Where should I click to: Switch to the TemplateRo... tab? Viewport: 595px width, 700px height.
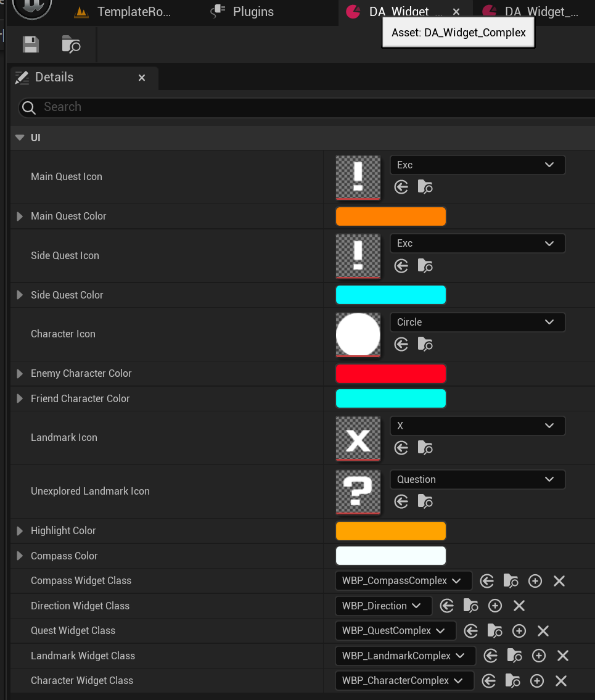click(123, 12)
